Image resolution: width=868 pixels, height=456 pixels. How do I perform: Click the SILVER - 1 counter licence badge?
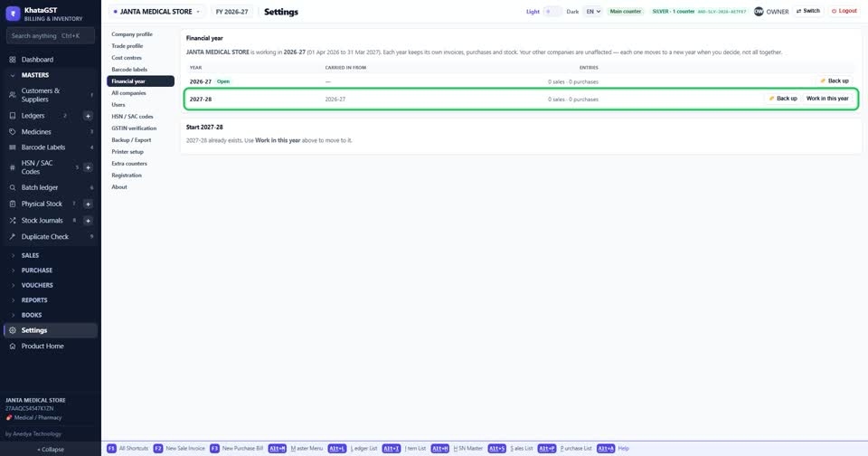(699, 11)
